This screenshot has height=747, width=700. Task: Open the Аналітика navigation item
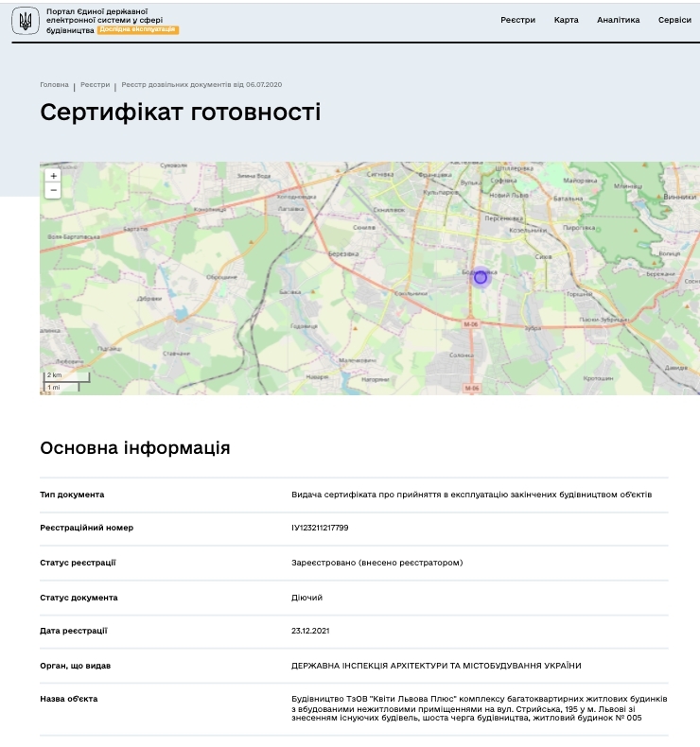pyautogui.click(x=618, y=20)
